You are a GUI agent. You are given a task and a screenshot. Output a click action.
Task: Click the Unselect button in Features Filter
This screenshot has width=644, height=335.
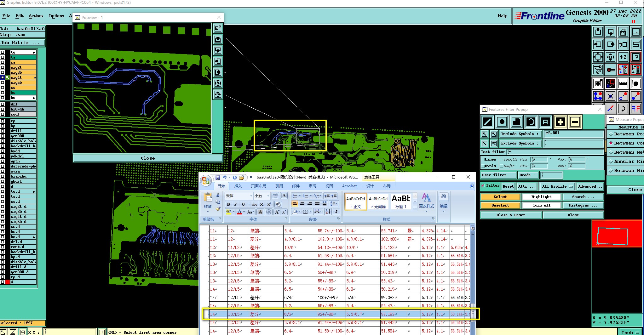pos(500,205)
